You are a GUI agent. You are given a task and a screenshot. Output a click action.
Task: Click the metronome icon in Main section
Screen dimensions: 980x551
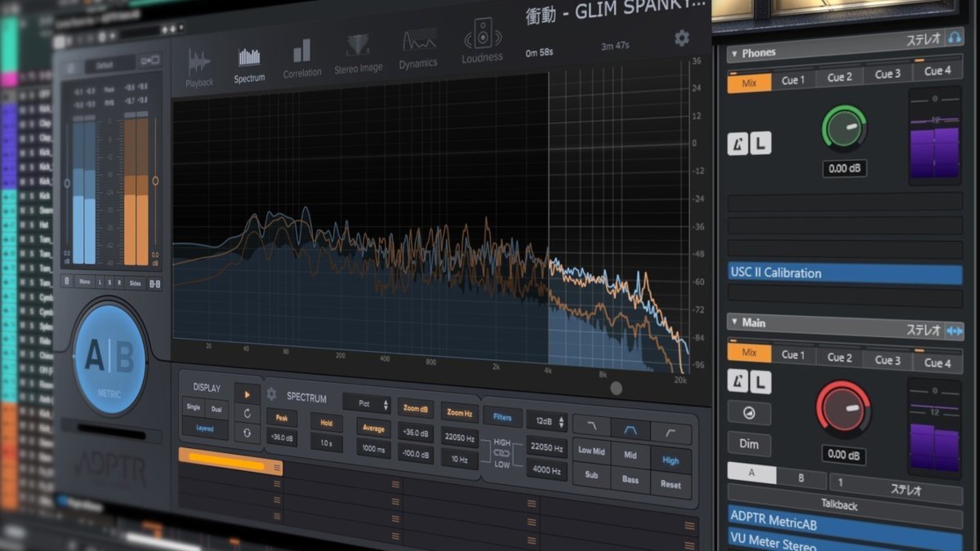coord(737,382)
